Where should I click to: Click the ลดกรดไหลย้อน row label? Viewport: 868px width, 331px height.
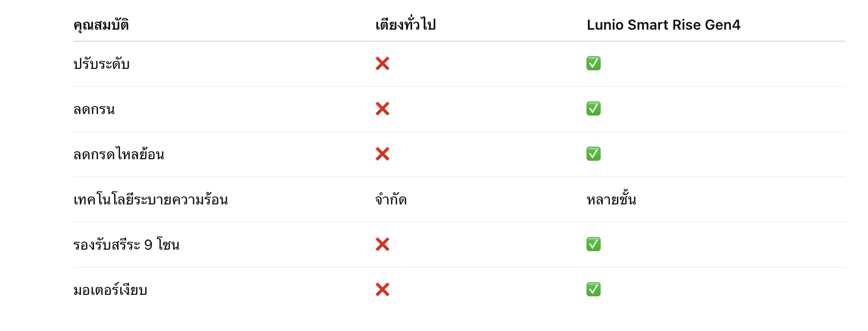[119, 155]
